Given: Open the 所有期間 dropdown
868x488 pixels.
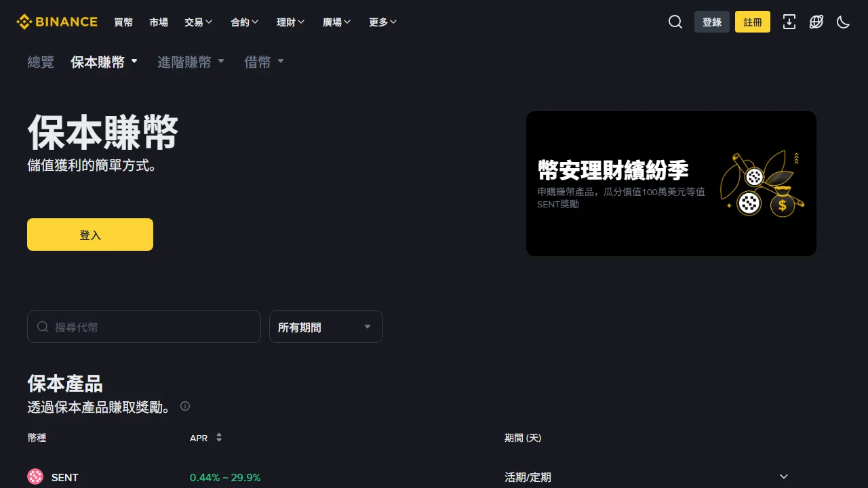Looking at the screenshot, I should 326,327.
